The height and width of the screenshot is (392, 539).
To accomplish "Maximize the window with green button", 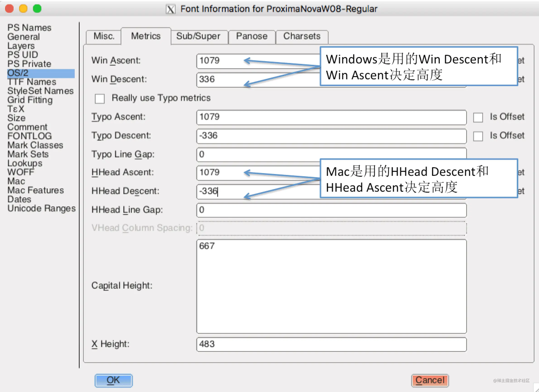I will [x=37, y=9].
